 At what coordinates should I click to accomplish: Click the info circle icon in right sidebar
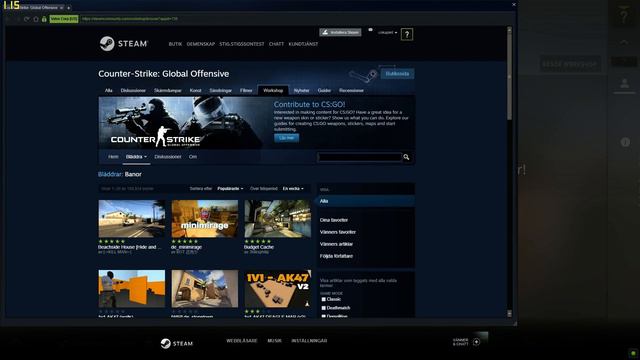625,142
